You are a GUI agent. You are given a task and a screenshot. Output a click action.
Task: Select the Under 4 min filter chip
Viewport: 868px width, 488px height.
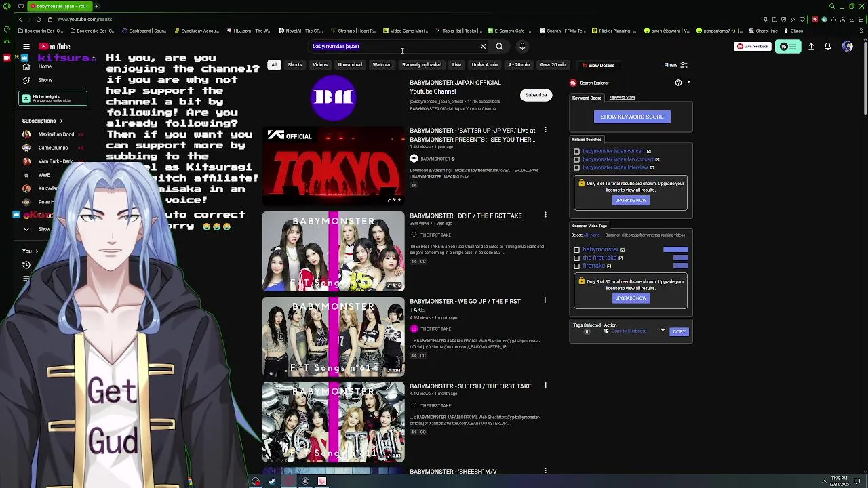pyautogui.click(x=484, y=65)
